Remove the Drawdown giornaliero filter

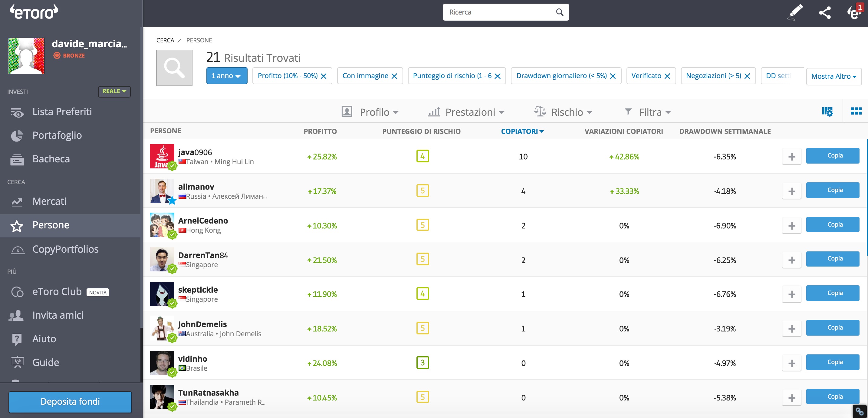tap(613, 76)
